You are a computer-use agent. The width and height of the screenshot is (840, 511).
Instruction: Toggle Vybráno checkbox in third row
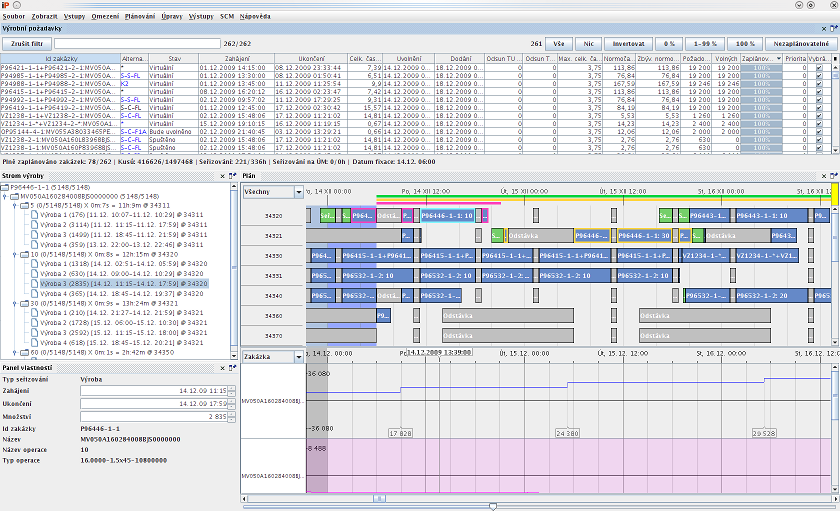tap(819, 82)
